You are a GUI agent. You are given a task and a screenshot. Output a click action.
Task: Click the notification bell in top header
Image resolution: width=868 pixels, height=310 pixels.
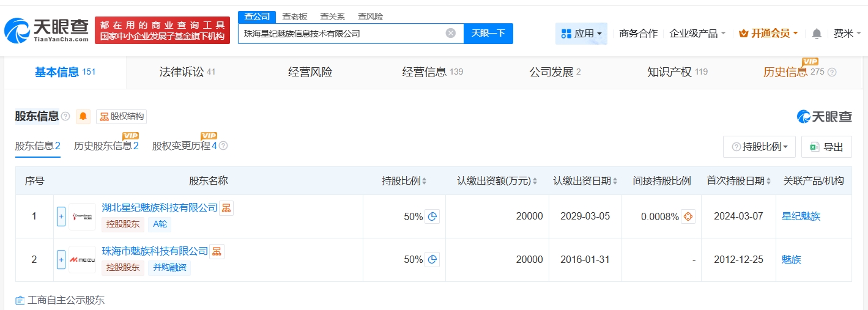(x=817, y=34)
